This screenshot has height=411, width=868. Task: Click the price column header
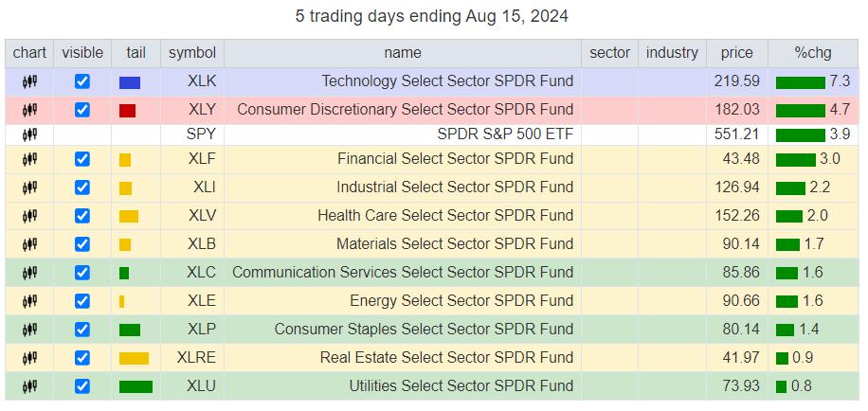point(736,53)
